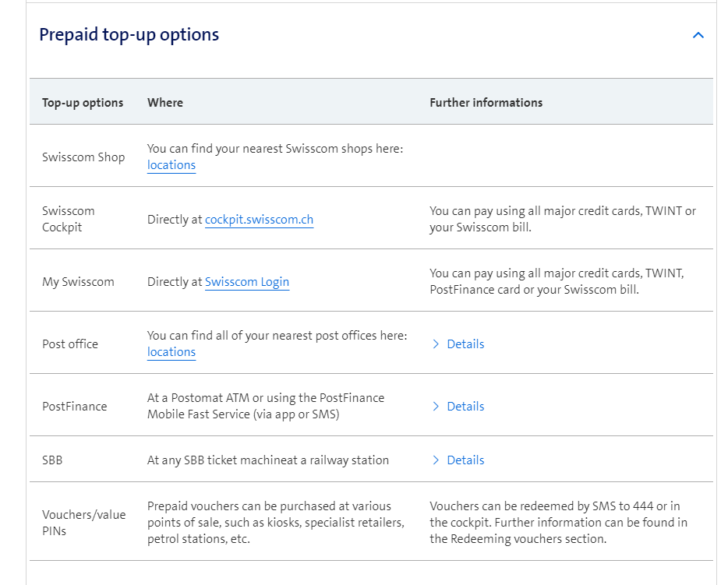Open the cockpit.swisscom.ch link
The height and width of the screenshot is (585, 728).
pyautogui.click(x=259, y=220)
